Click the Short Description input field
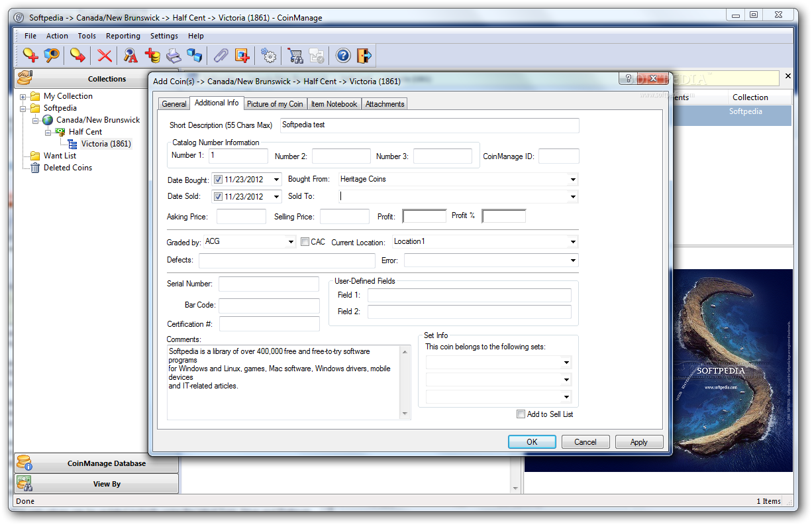The height and width of the screenshot is (525, 812). (430, 125)
